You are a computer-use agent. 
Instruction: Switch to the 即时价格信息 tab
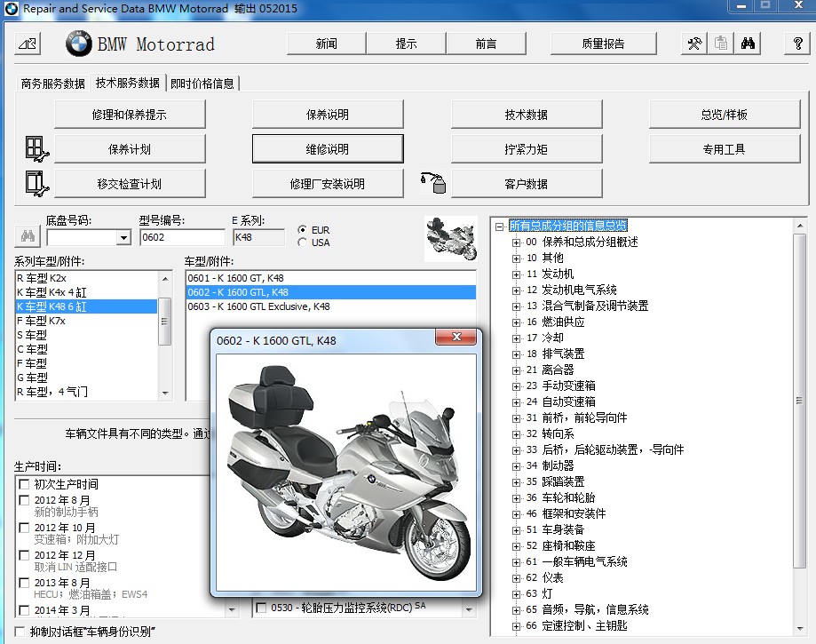[x=202, y=83]
